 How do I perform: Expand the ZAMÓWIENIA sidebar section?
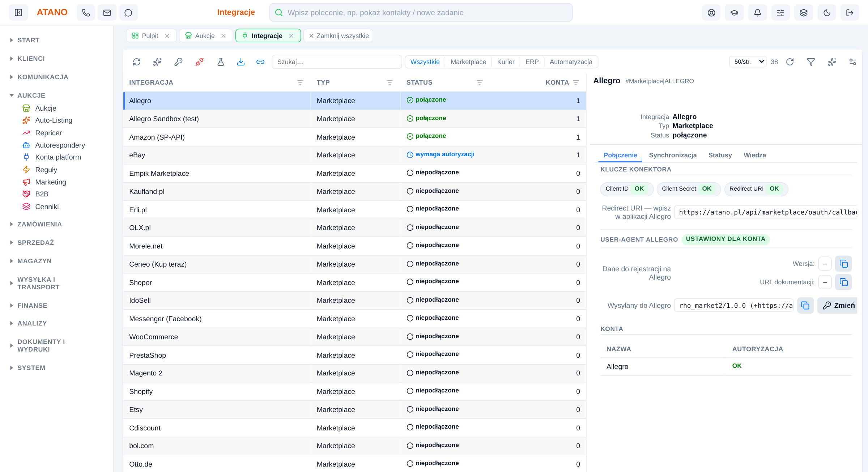click(40, 224)
